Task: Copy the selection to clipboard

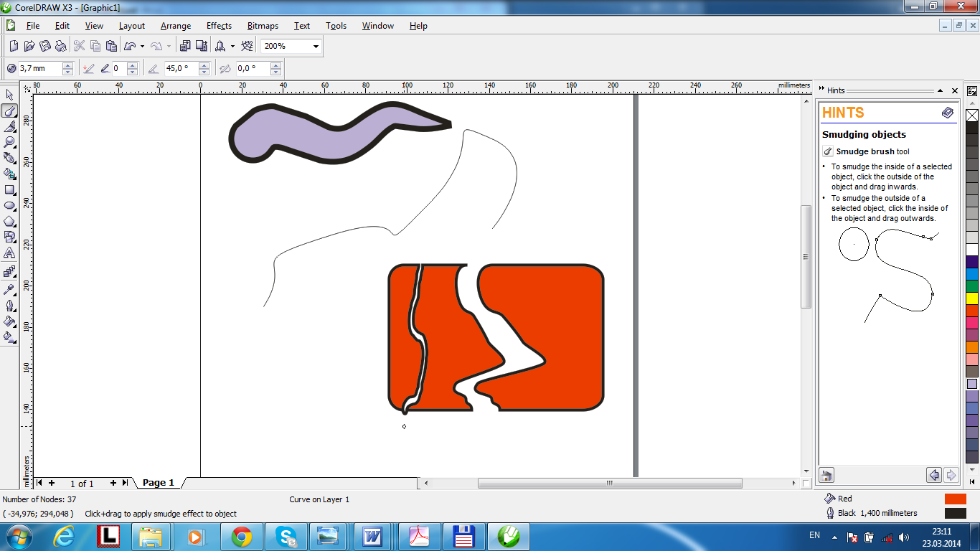Action: coord(95,46)
